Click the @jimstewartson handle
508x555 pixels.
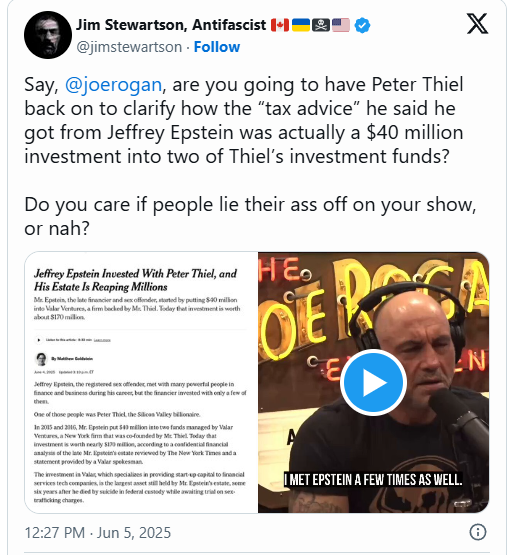[x=129, y=47]
